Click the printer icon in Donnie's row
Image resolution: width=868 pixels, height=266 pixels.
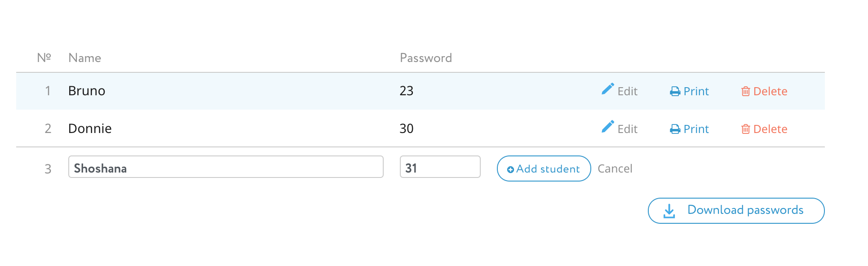click(x=675, y=129)
